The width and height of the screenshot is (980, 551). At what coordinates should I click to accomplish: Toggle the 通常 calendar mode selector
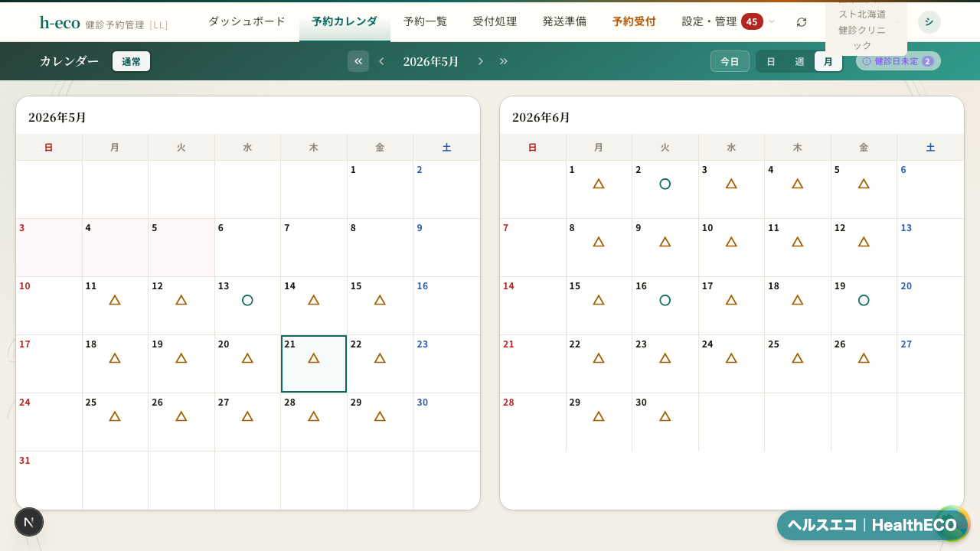pos(131,61)
